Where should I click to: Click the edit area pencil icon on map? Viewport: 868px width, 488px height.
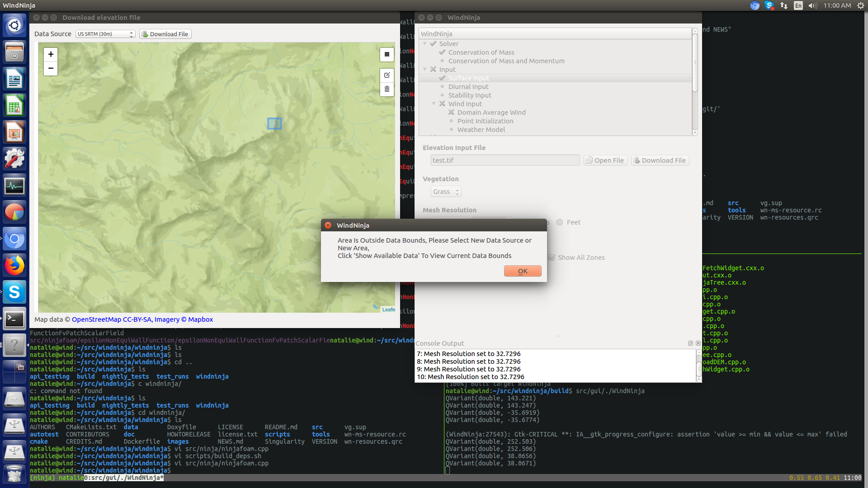pos(387,75)
